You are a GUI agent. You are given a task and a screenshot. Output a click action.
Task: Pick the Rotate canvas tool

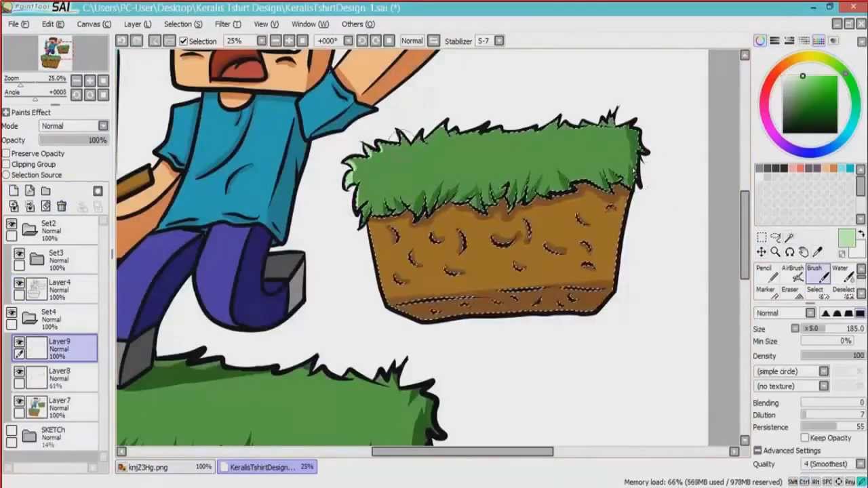coord(789,252)
